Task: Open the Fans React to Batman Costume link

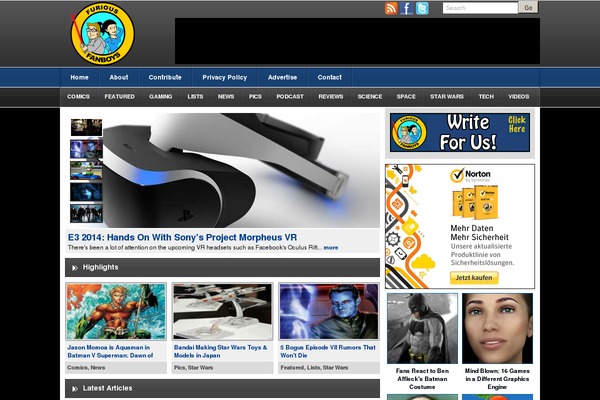Action: click(x=422, y=379)
